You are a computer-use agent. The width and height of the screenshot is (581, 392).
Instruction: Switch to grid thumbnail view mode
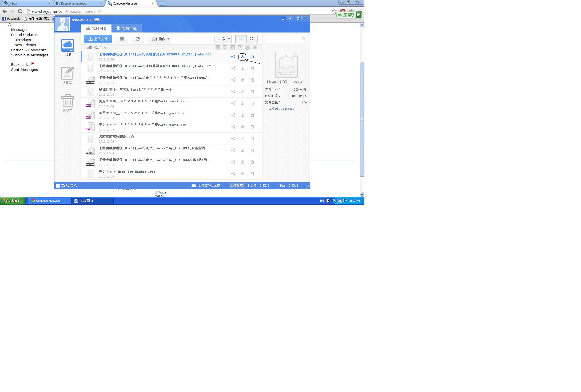click(x=252, y=39)
